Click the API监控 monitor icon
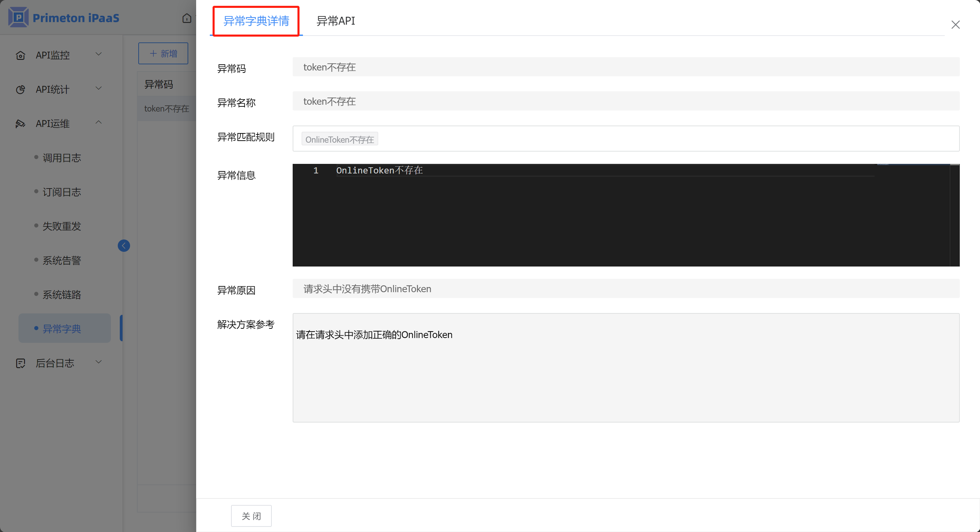 (21, 55)
